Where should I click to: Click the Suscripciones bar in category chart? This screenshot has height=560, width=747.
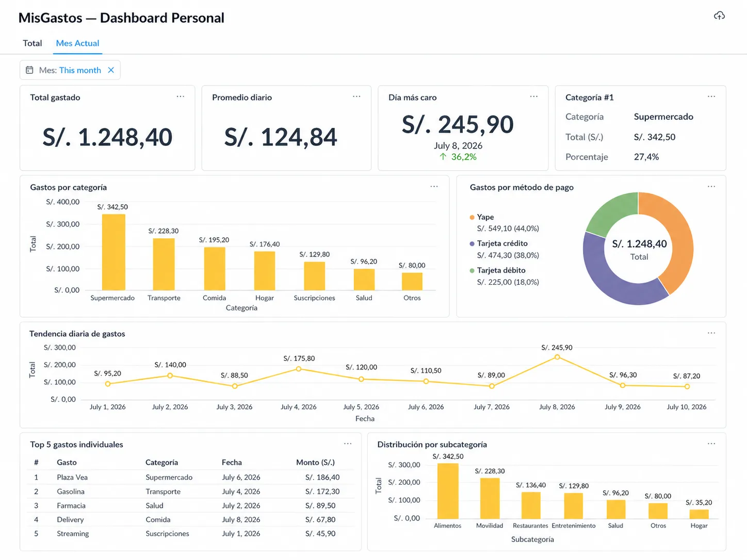point(314,276)
